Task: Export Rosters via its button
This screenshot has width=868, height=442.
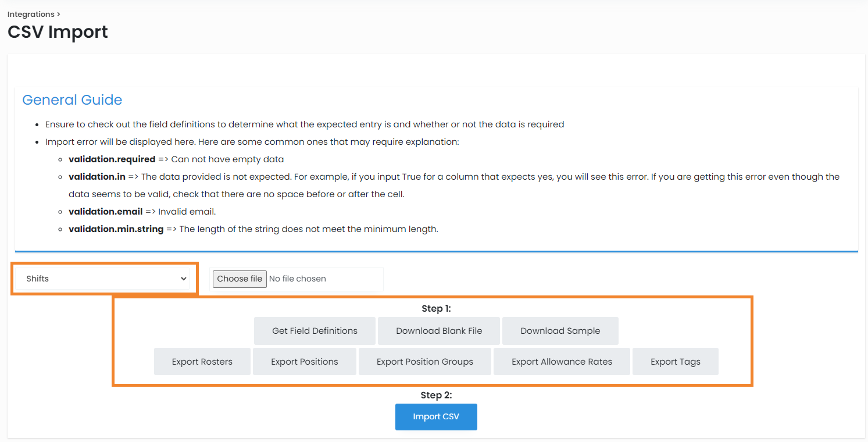Action: [x=202, y=362]
